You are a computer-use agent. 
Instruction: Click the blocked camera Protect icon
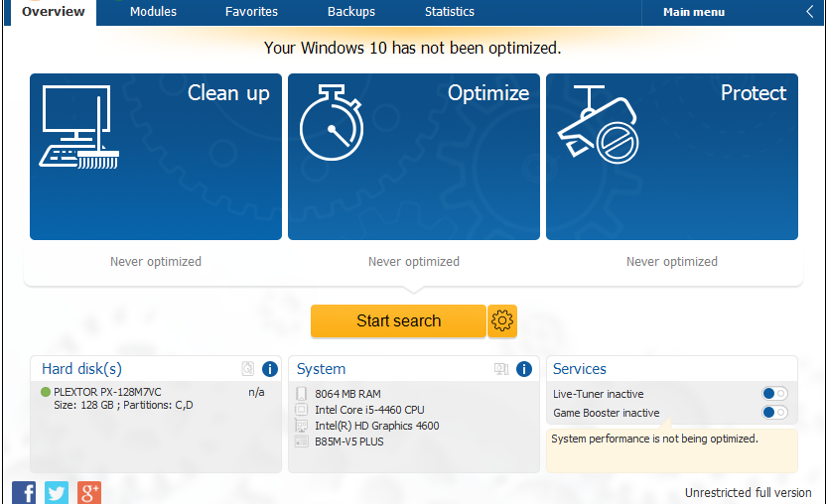coord(599,124)
